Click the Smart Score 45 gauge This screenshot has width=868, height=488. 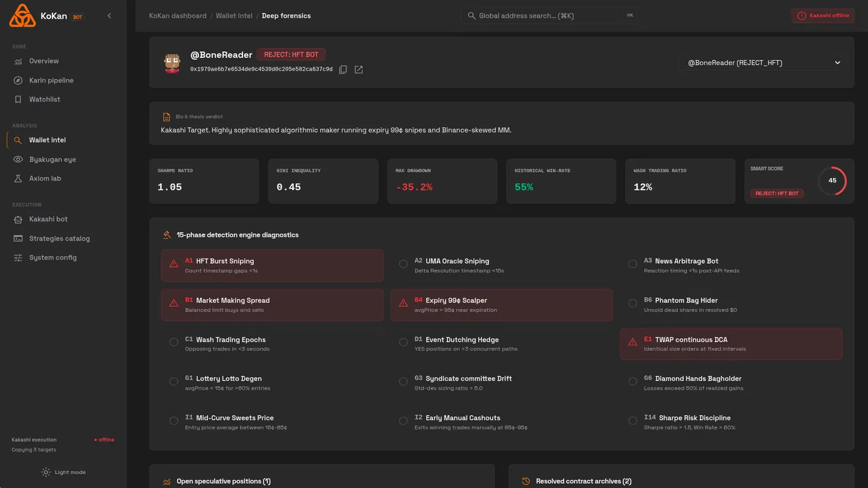832,181
